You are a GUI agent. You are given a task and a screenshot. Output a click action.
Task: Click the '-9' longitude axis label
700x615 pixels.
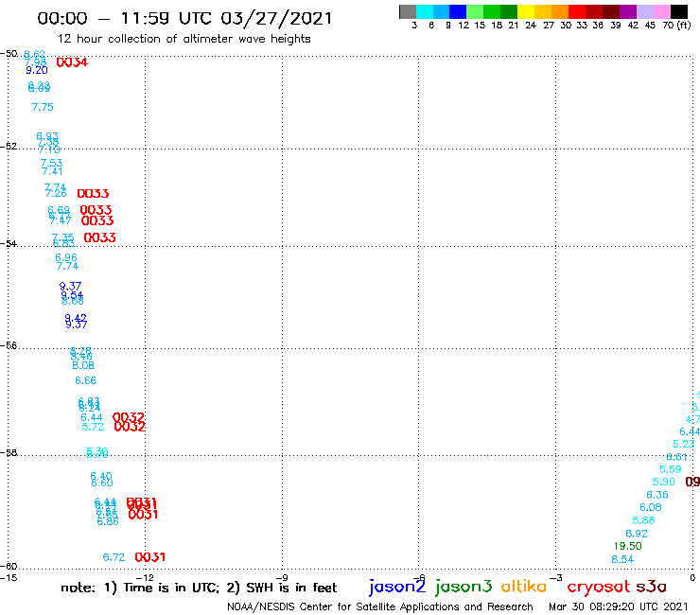point(282,578)
